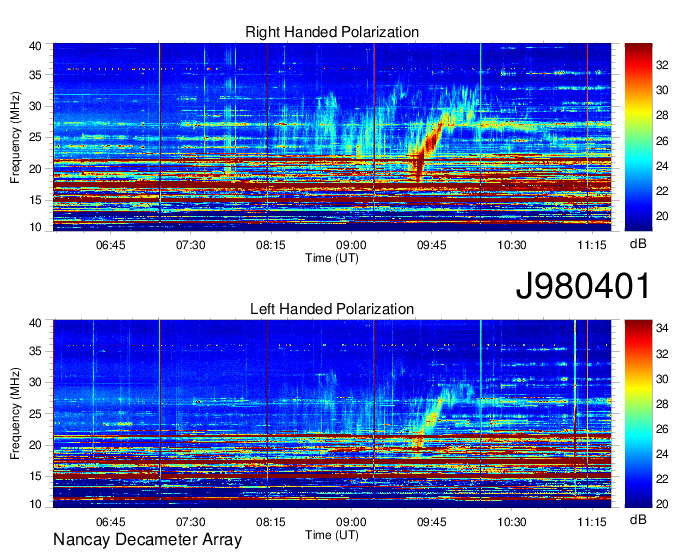Click the "Right Handed Polarization" plot title
This screenshot has width=680, height=552.
pos(332,32)
